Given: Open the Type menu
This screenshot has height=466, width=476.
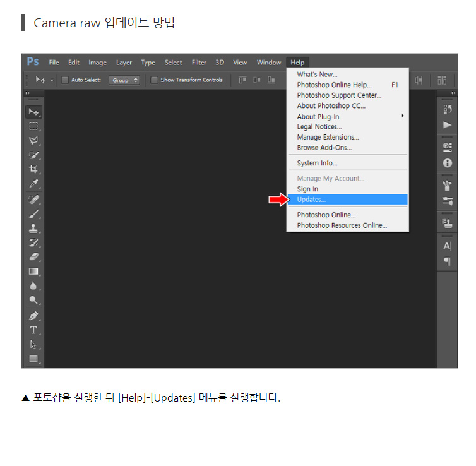Looking at the screenshot, I should tap(148, 63).
